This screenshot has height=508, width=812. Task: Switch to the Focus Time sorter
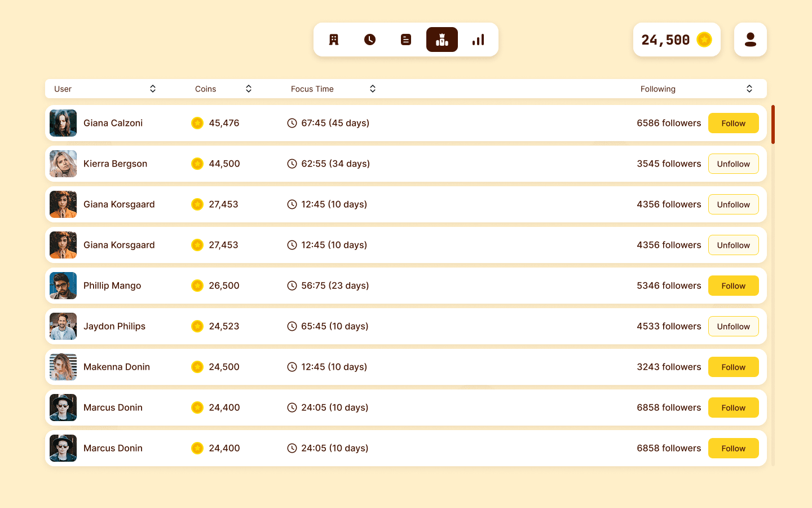point(372,89)
